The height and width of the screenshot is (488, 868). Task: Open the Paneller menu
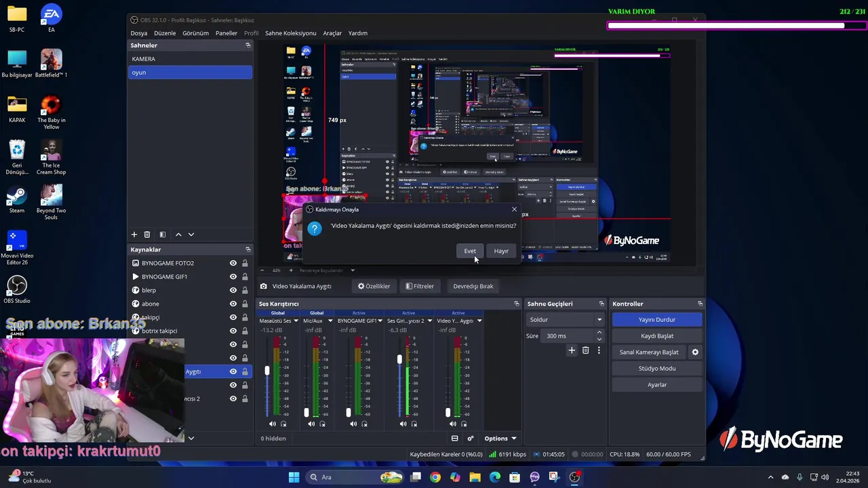click(226, 33)
